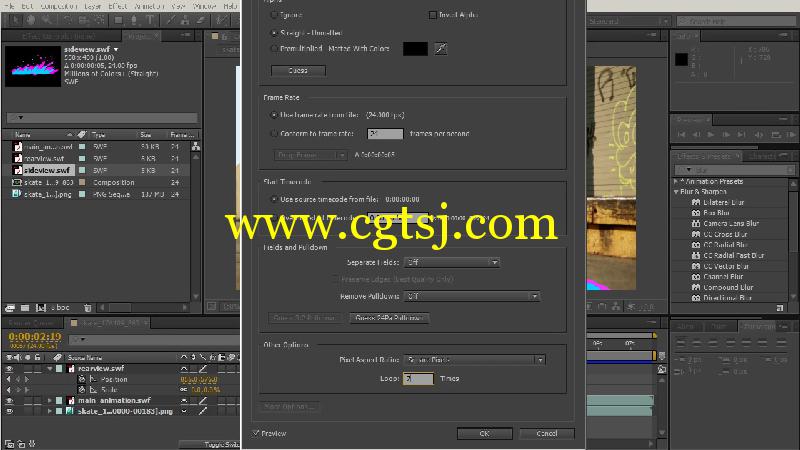The height and width of the screenshot is (450, 800).
Task: Click the Guess alpha button
Action: (x=298, y=70)
